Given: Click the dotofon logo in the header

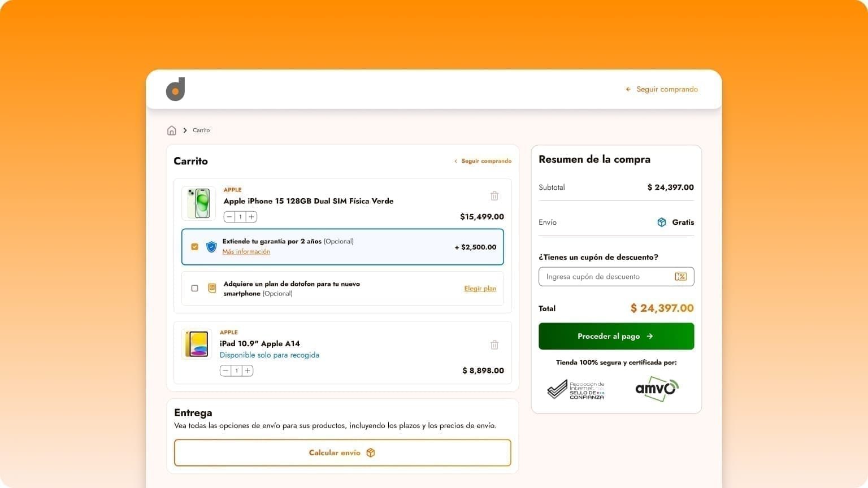Looking at the screenshot, I should click(x=175, y=89).
